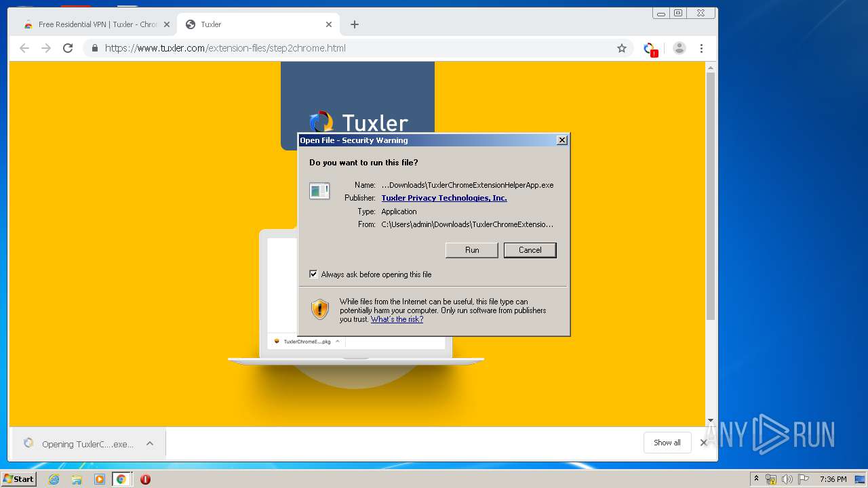
Task: Click the Tuxler logo on the page
Action: pos(358,122)
